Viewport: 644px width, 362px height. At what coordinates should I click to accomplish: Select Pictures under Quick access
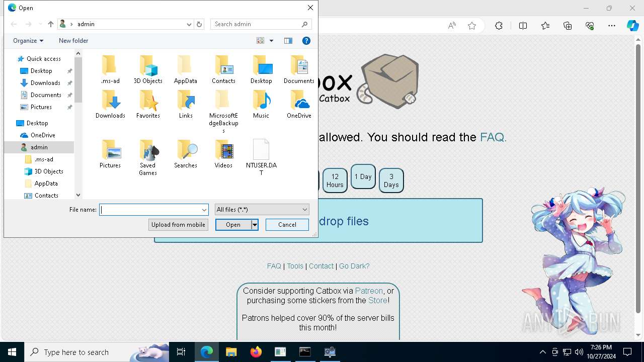tap(41, 107)
